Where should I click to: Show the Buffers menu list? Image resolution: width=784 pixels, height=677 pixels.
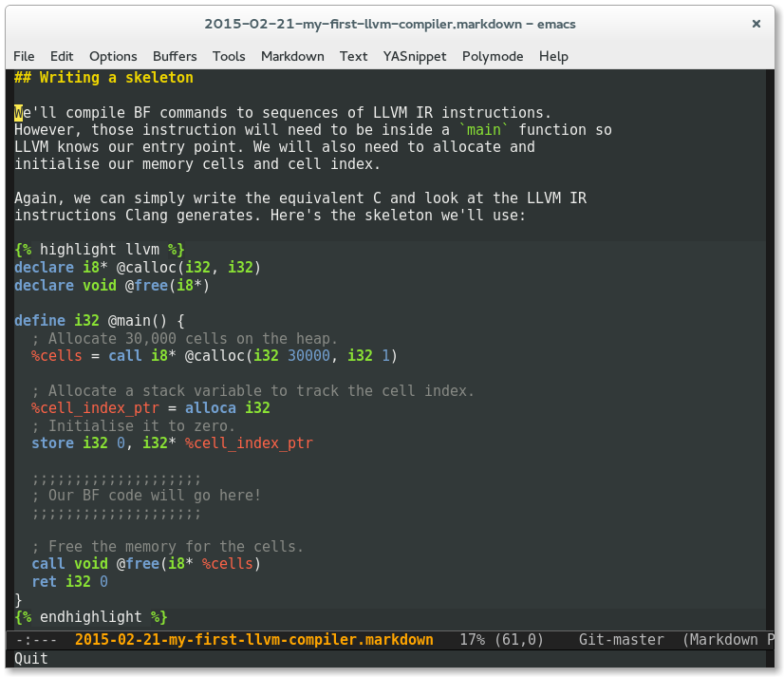coord(175,56)
